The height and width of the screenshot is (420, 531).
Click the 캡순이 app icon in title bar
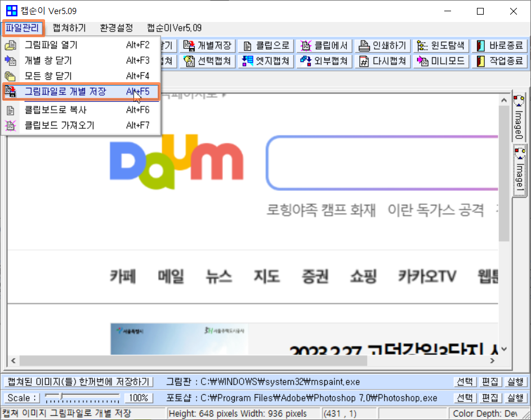point(11,11)
